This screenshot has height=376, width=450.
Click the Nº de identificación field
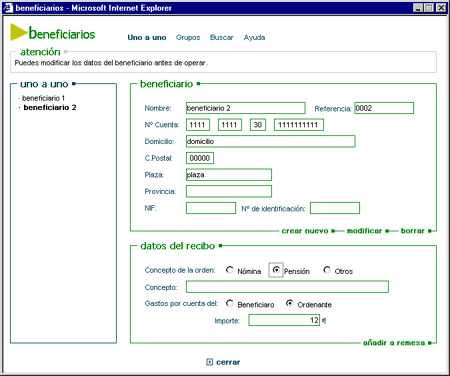click(335, 208)
